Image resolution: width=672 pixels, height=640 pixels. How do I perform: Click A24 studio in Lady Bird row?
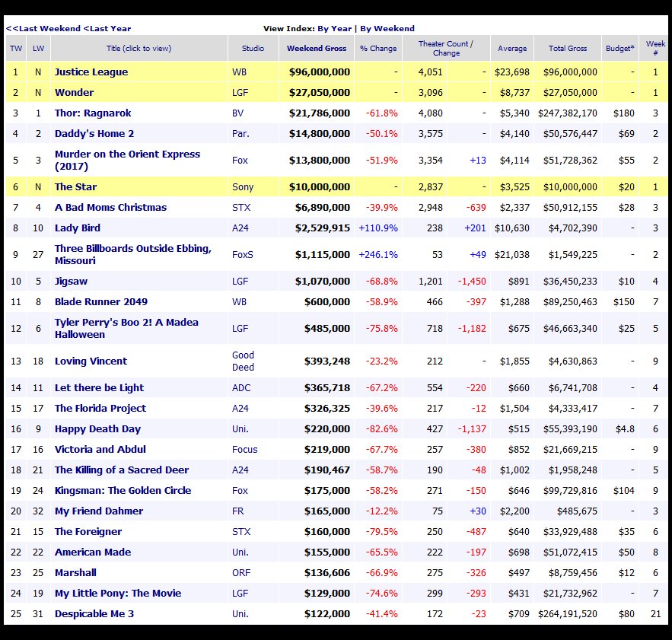click(240, 228)
